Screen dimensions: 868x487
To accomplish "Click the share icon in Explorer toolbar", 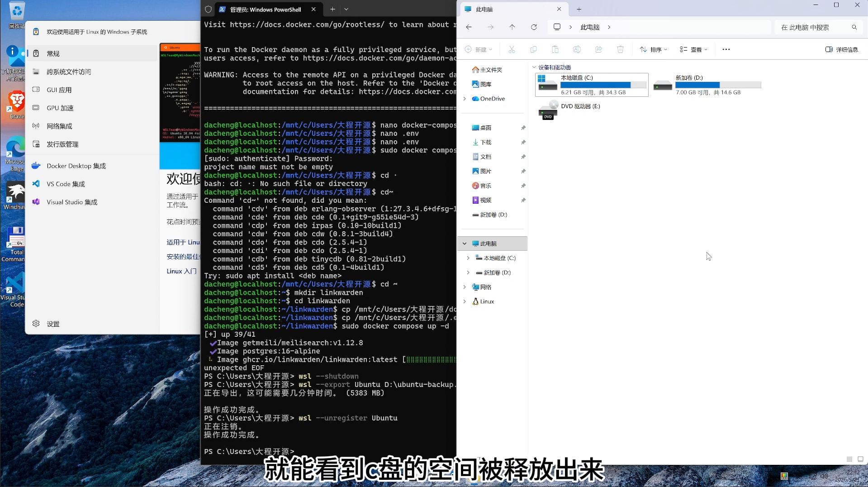I will click(598, 49).
